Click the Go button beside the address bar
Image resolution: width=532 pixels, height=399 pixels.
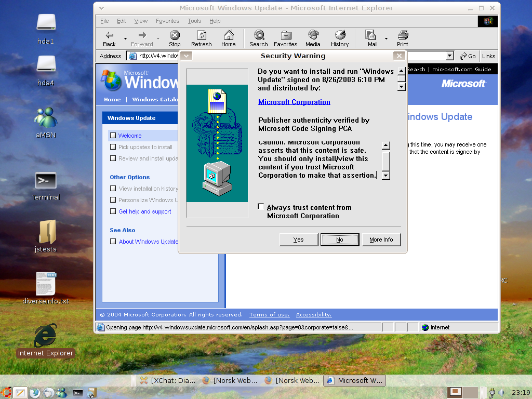click(x=468, y=56)
